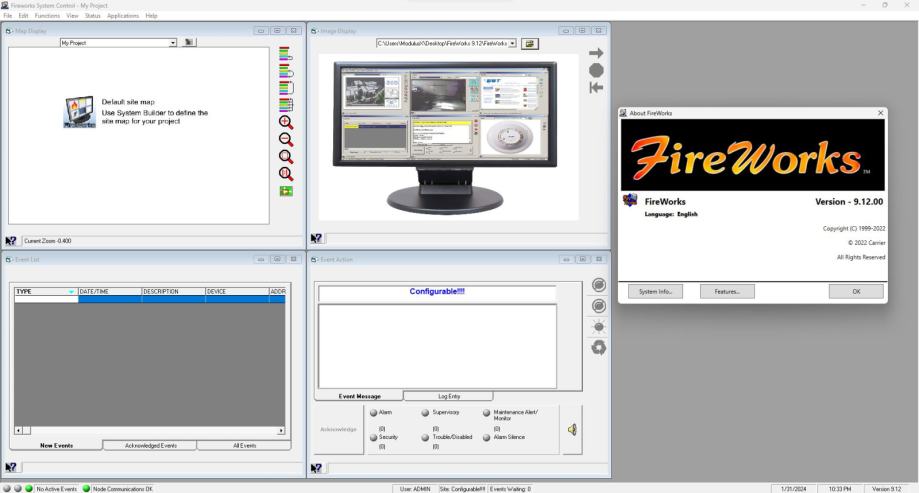Click the DESCRIPTION column header
This screenshot has height=493, width=919.
coord(173,291)
